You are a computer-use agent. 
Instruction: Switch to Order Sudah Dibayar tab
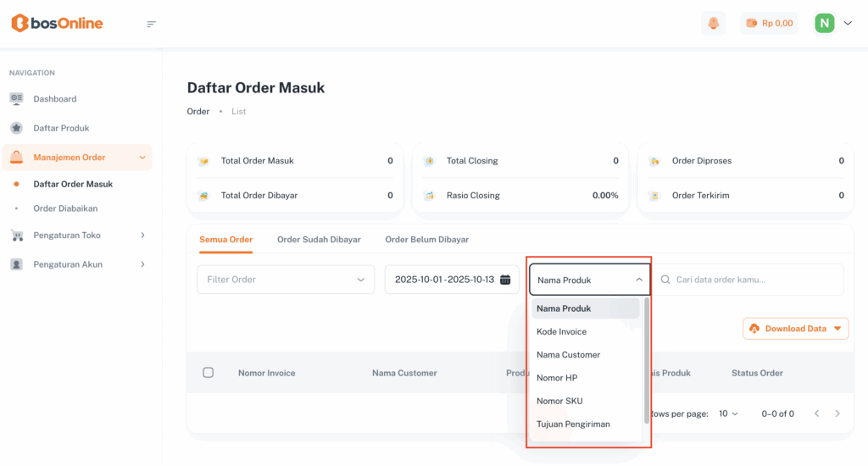pos(319,240)
